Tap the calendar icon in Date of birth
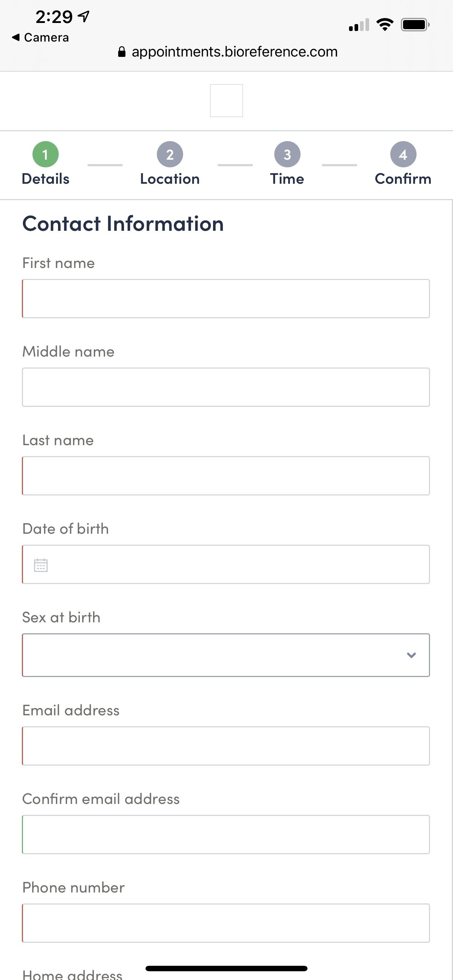453x980 pixels. [41, 565]
